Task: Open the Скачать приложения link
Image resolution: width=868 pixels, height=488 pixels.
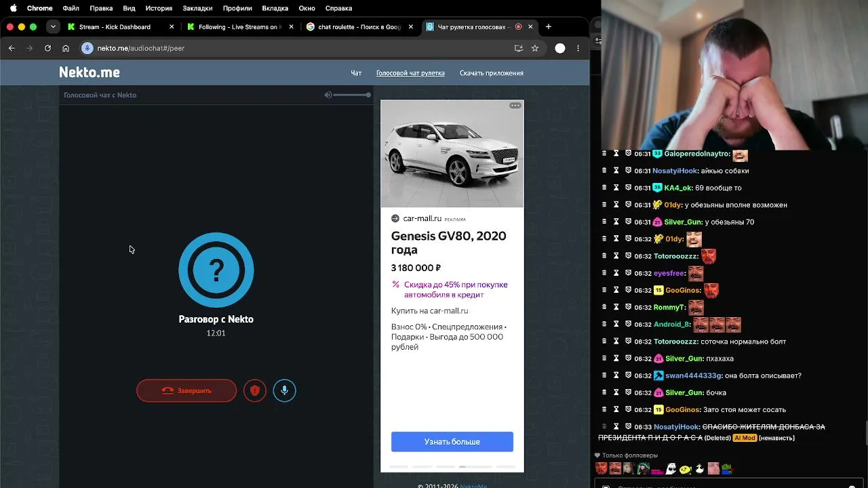Action: click(492, 73)
